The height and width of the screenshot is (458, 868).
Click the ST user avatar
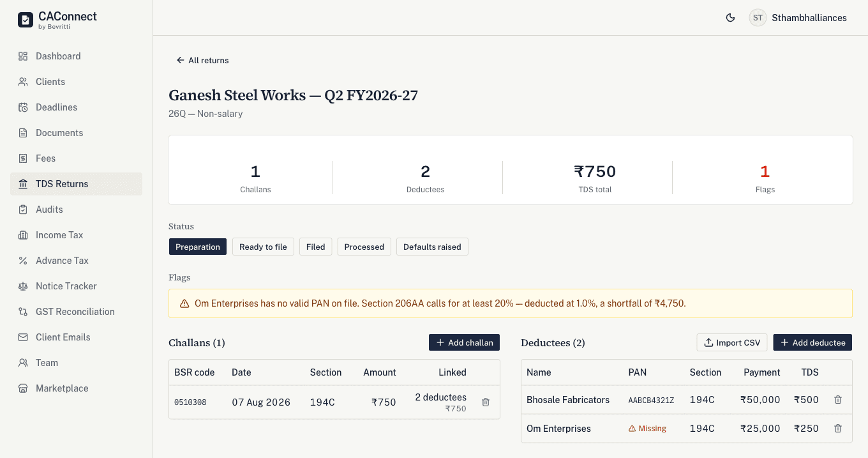click(x=758, y=18)
